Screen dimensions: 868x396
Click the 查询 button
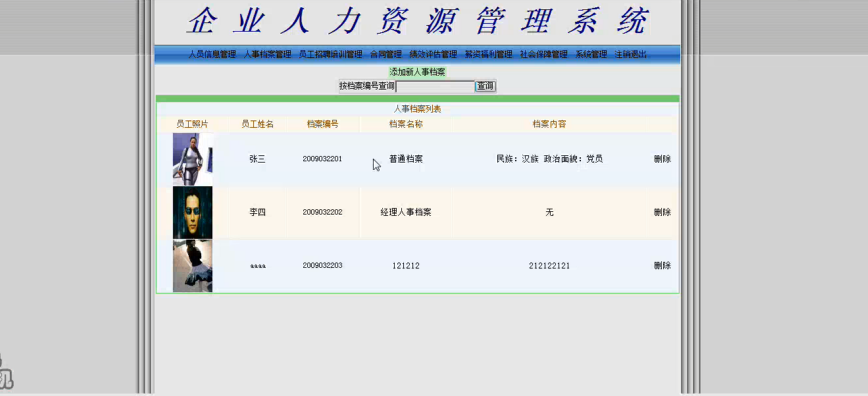click(485, 86)
